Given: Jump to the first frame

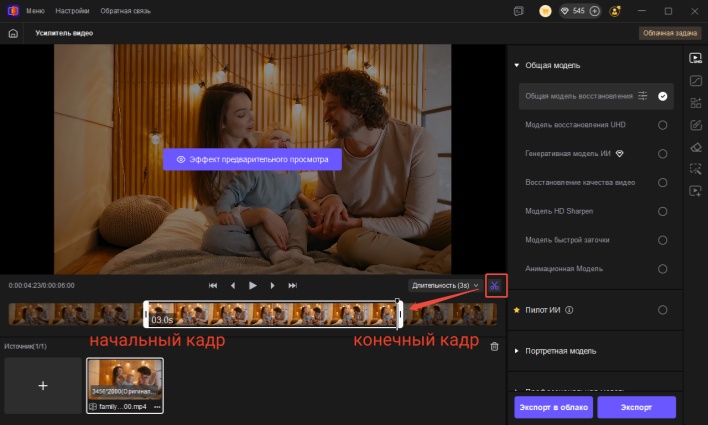Looking at the screenshot, I should tap(213, 285).
